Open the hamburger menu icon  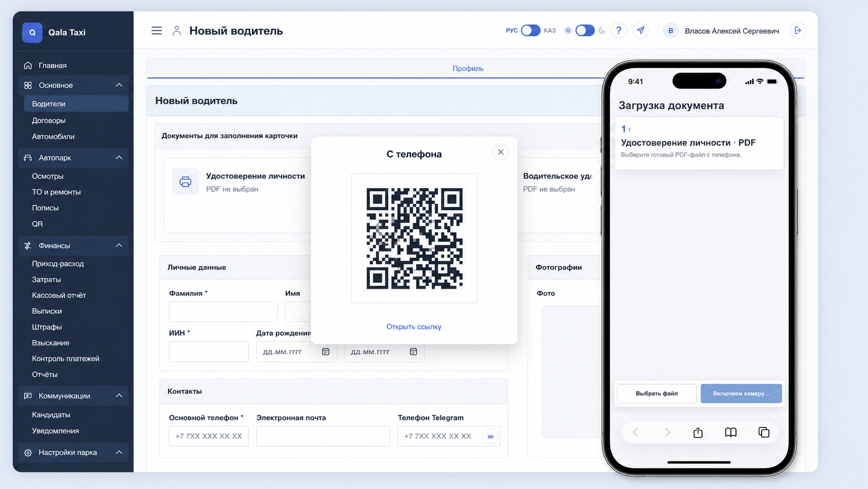point(157,31)
